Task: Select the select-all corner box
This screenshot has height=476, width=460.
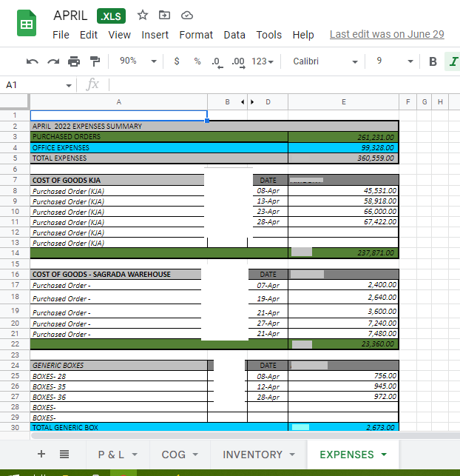Action: [x=15, y=101]
